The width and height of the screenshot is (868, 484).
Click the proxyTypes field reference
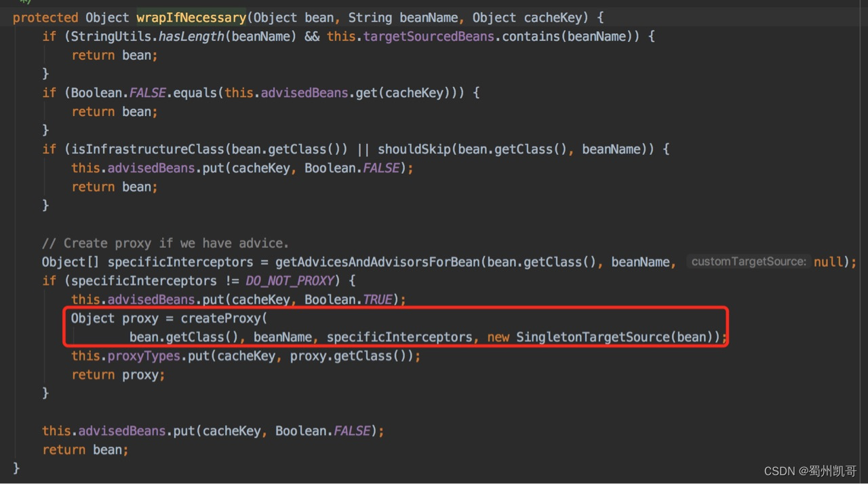[x=144, y=356]
